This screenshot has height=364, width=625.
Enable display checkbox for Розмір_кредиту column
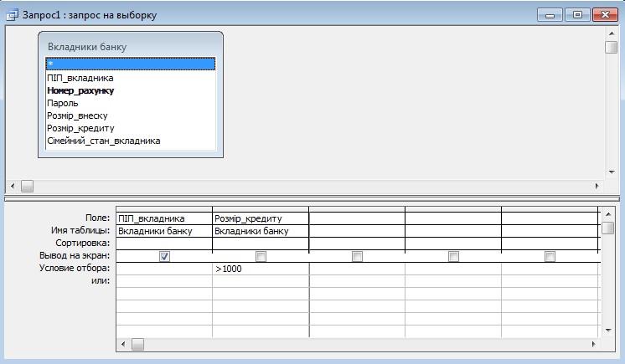pos(261,256)
